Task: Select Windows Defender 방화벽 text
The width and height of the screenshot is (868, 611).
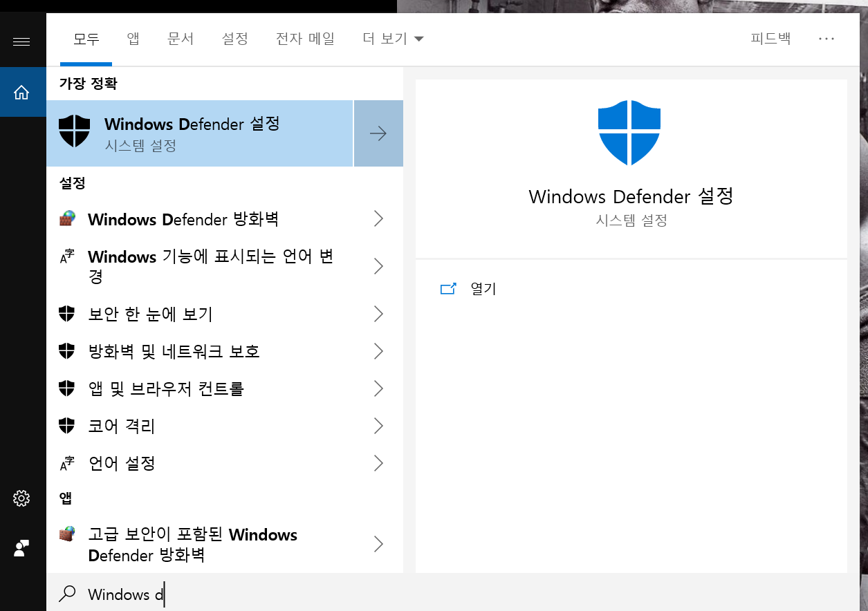Action: [183, 220]
